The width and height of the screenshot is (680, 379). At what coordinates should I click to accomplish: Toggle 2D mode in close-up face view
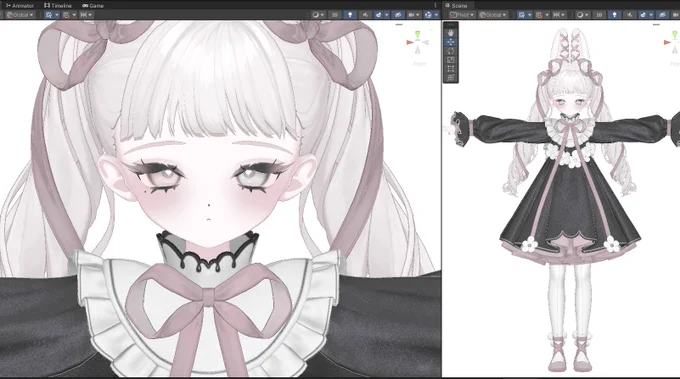(x=335, y=15)
